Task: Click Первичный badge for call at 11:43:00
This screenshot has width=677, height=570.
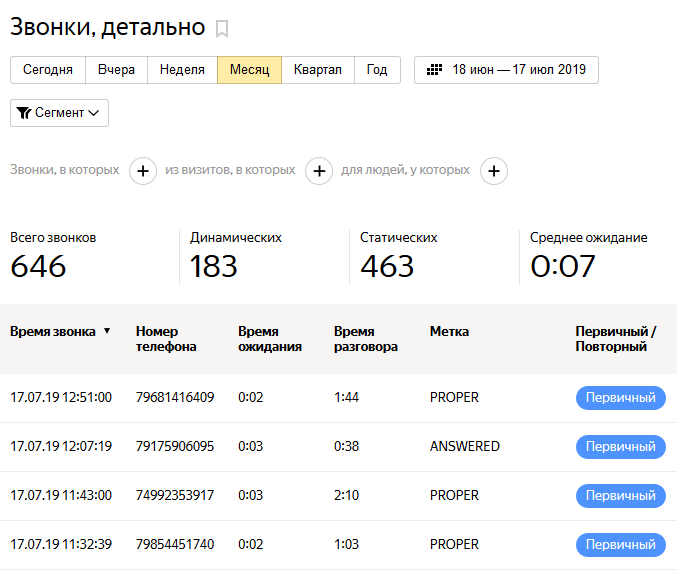Action: coord(620,496)
